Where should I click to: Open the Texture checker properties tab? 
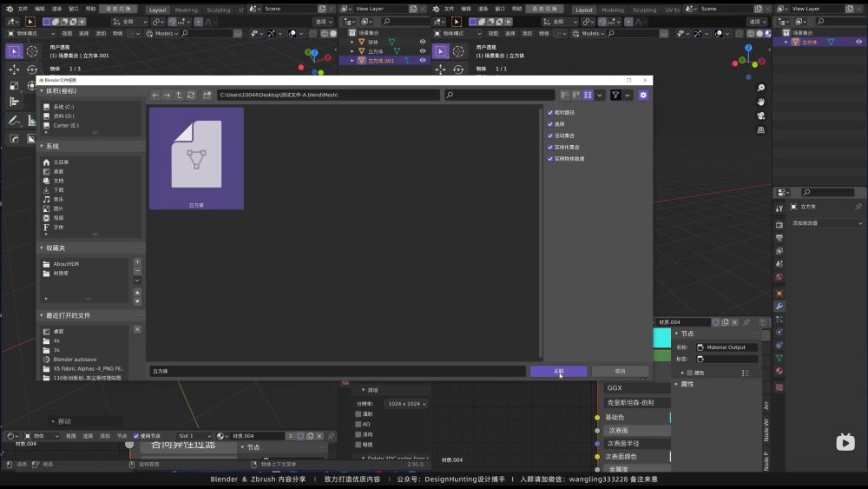tap(779, 387)
